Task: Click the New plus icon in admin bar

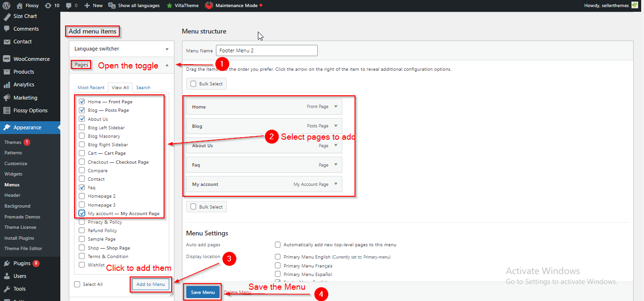Action: [87, 6]
